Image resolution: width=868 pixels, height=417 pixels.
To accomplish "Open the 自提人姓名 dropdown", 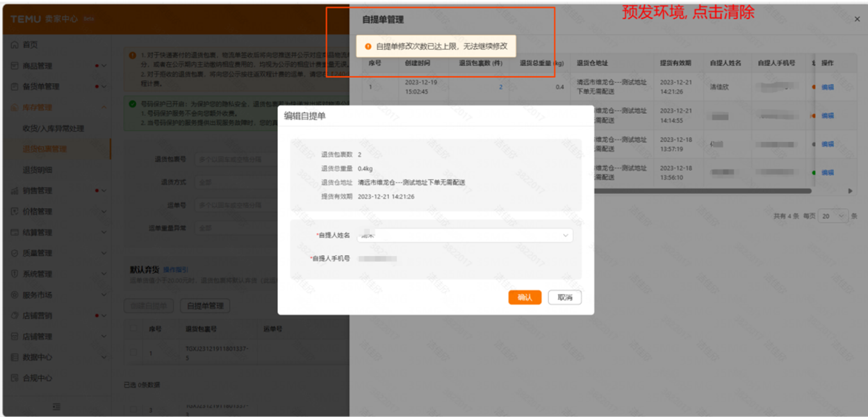I will click(x=464, y=235).
